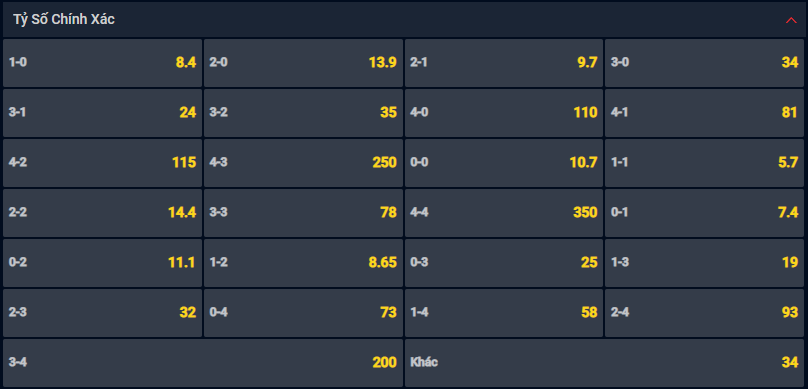Choose 1-2 score at 8.65

point(303,263)
